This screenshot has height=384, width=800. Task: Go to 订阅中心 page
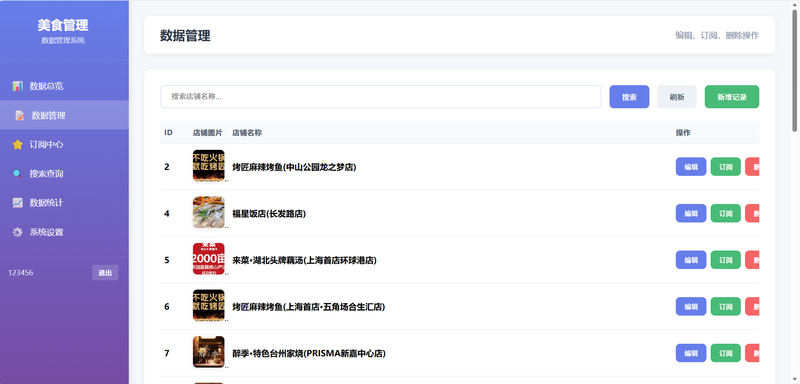pos(64,144)
